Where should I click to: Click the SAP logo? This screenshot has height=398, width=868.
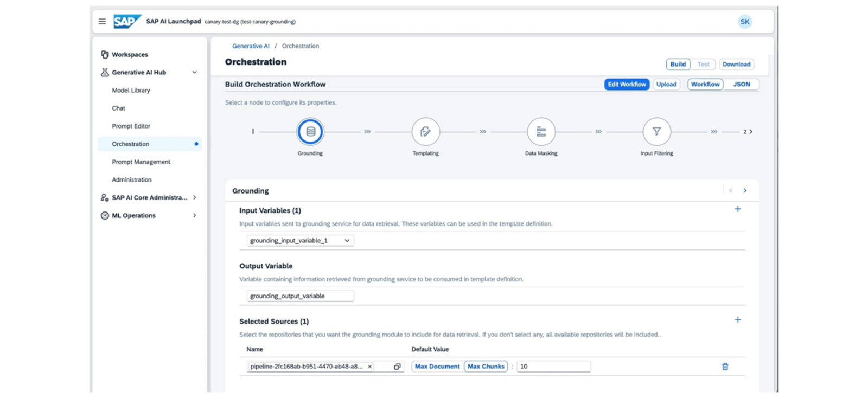point(127,22)
